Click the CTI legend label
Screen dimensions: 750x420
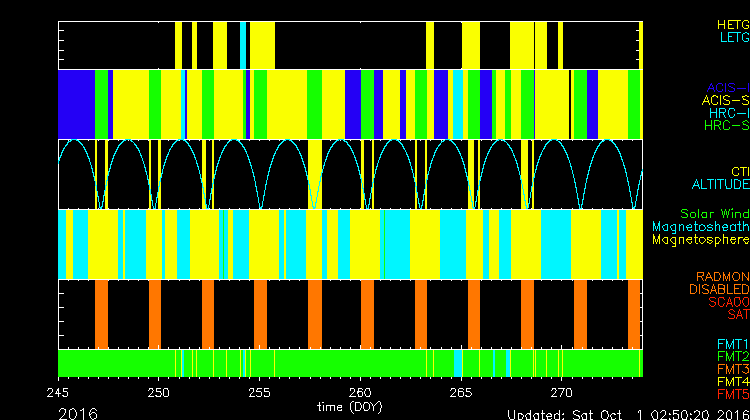point(739,172)
